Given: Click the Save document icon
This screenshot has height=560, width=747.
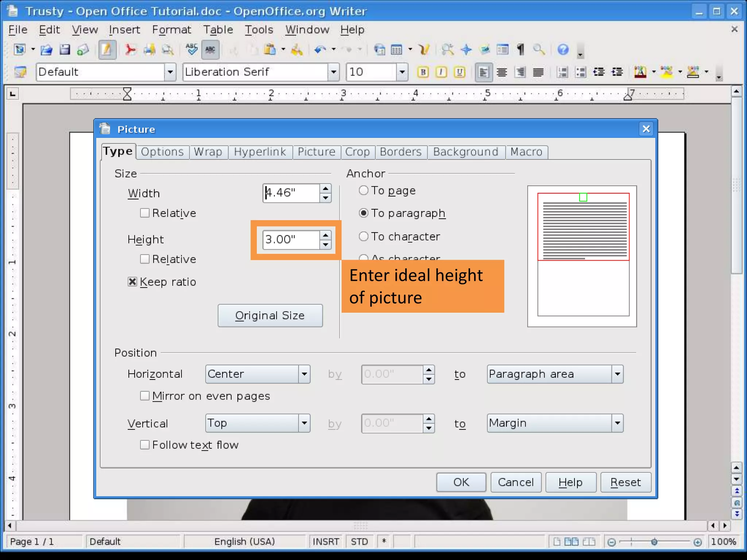Looking at the screenshot, I should click(65, 50).
